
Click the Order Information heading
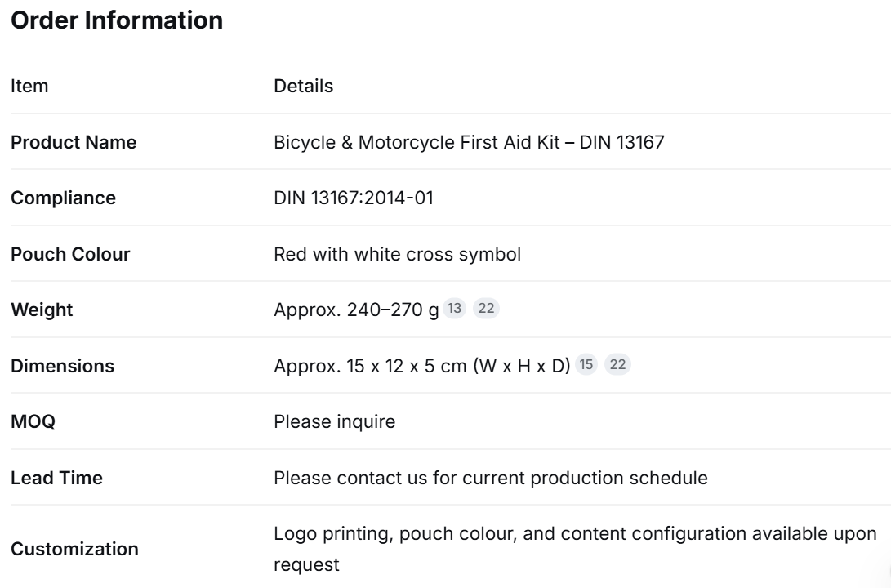(x=117, y=20)
